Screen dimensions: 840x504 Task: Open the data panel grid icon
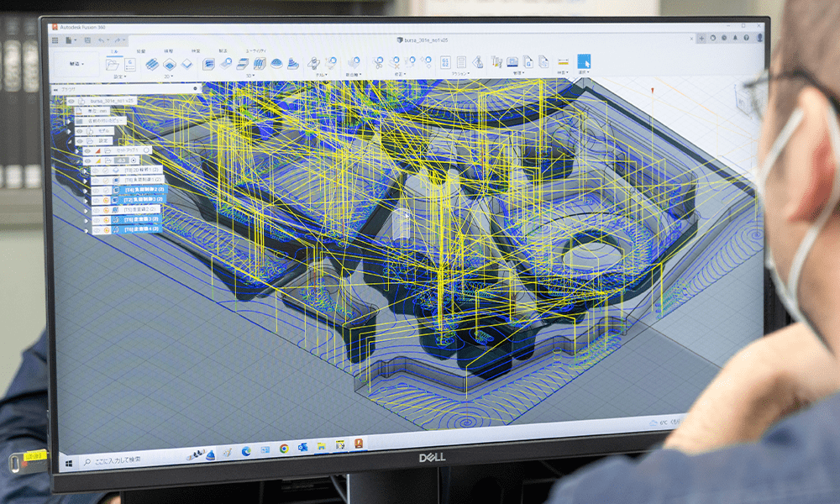click(55, 40)
